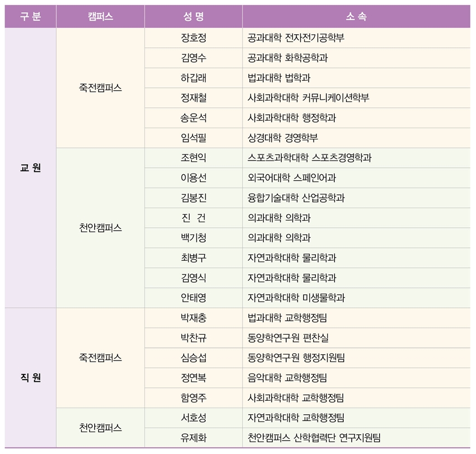Click 외국어대학 스페인어과 affiliation cell
Screen dimensions: 476x454
click(356, 178)
